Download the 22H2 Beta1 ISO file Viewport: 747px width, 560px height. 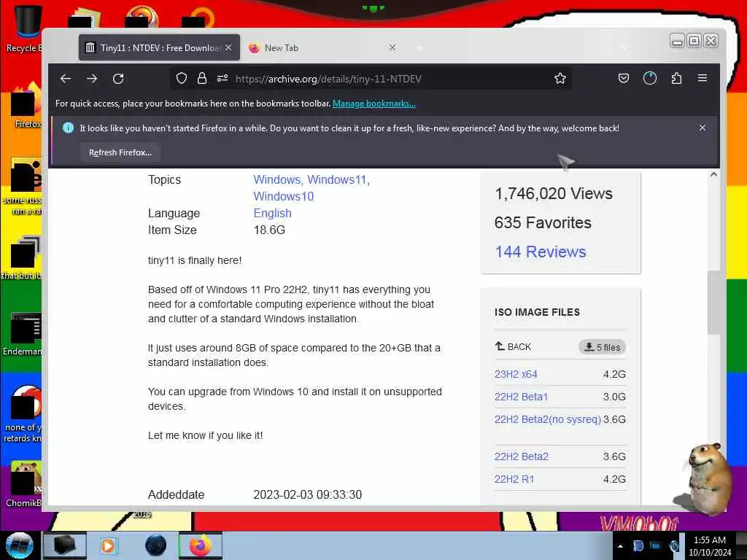click(x=521, y=397)
